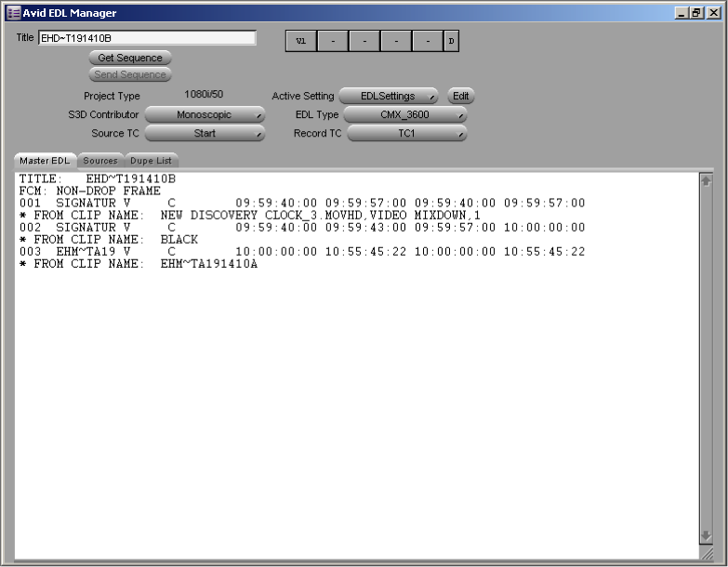Click timecode 10:55:45:22 record out in event 003
The height and width of the screenshot is (567, 728).
(545, 252)
